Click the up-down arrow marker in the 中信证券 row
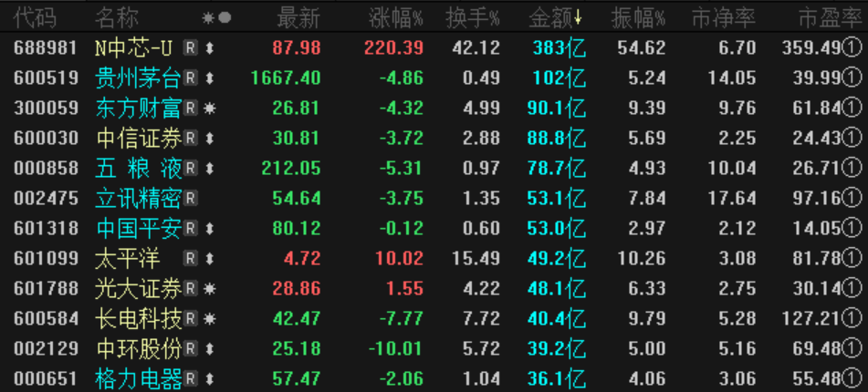This screenshot has width=868, height=392. pos(209,139)
